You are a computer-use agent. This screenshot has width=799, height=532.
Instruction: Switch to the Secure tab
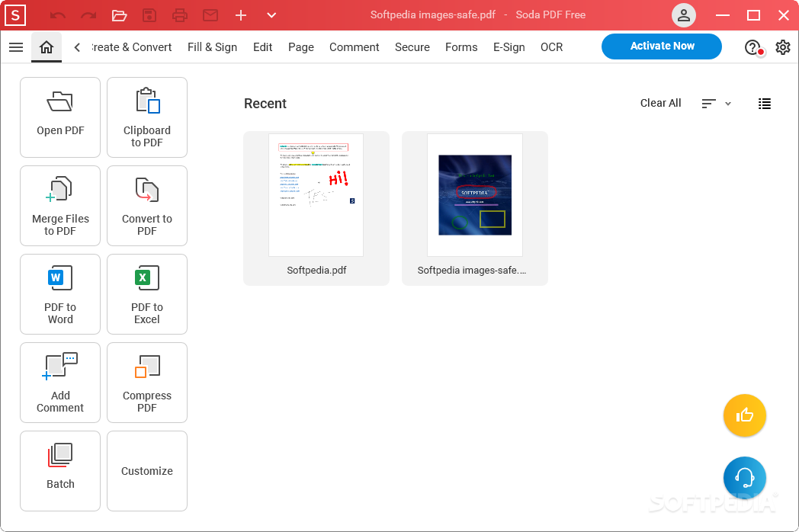[412, 47]
